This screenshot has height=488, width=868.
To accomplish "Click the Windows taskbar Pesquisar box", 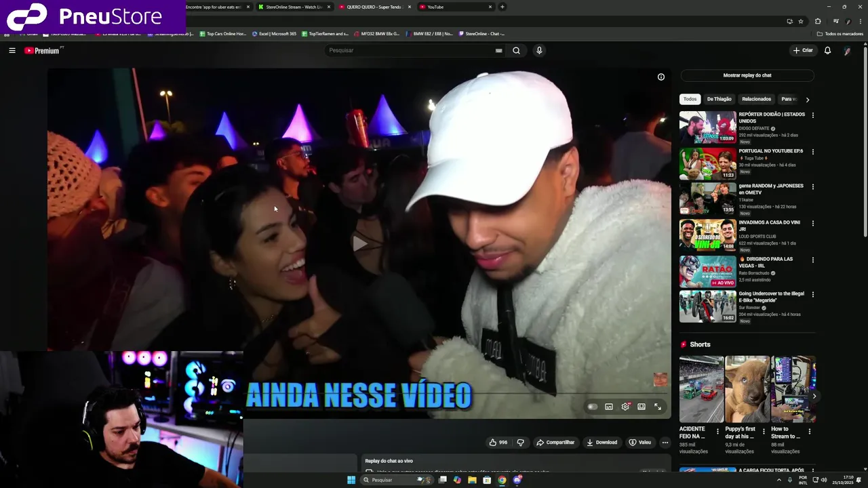I will point(397,480).
